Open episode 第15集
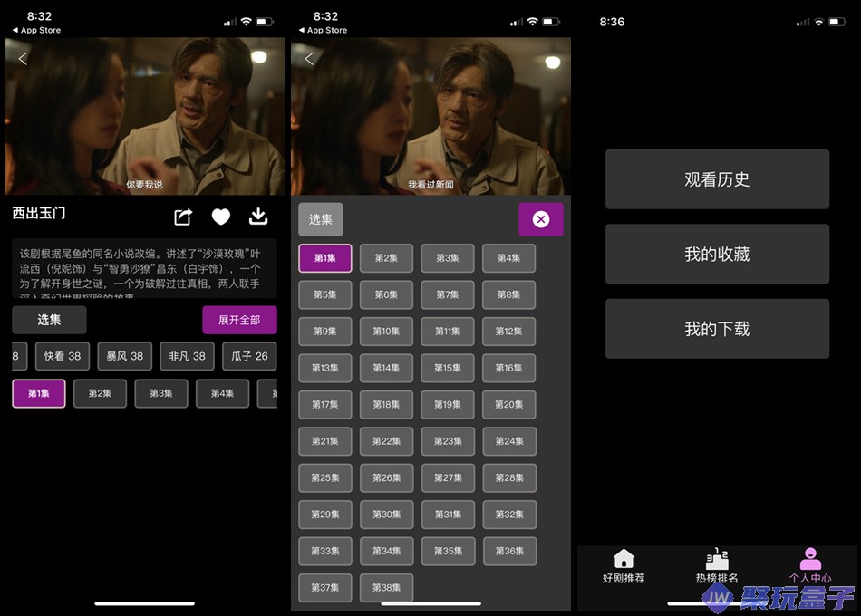Image resolution: width=861 pixels, height=616 pixels. coord(448,368)
